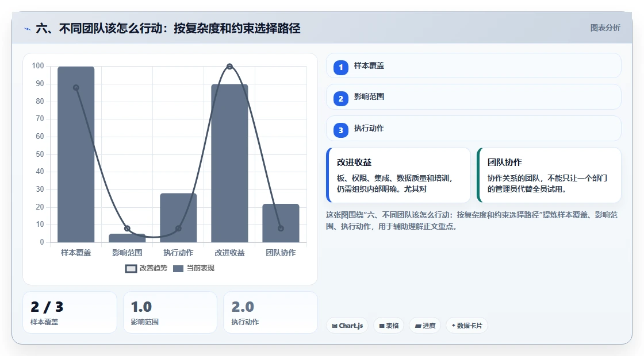Click the blue number 1 badge
The image size is (644, 356).
[340, 68]
